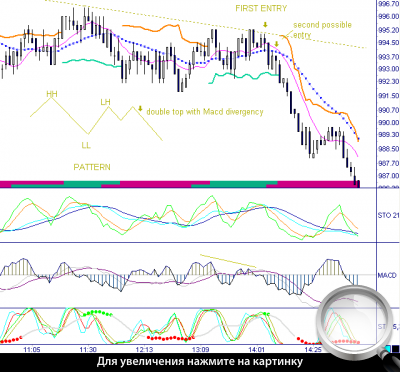Click the 12:13 time axis label
Image resolution: width=400 pixels, height=372 pixels.
pyautogui.click(x=145, y=350)
